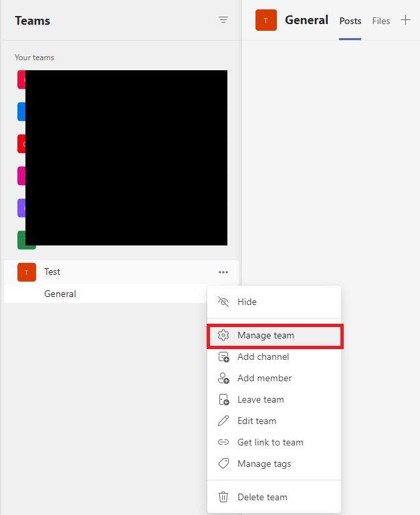
Task: Click the Leave team icon
Action: (x=223, y=399)
